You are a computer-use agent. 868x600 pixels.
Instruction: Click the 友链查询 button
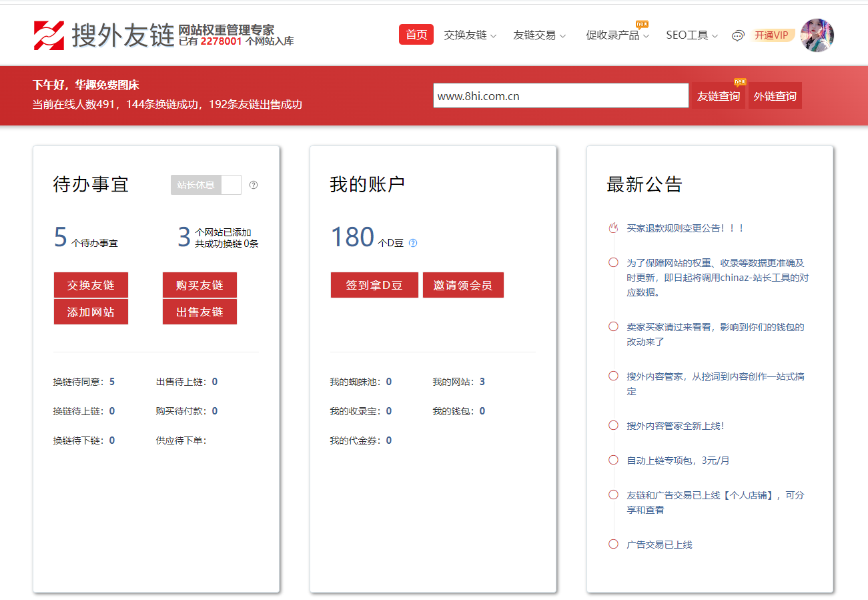719,96
